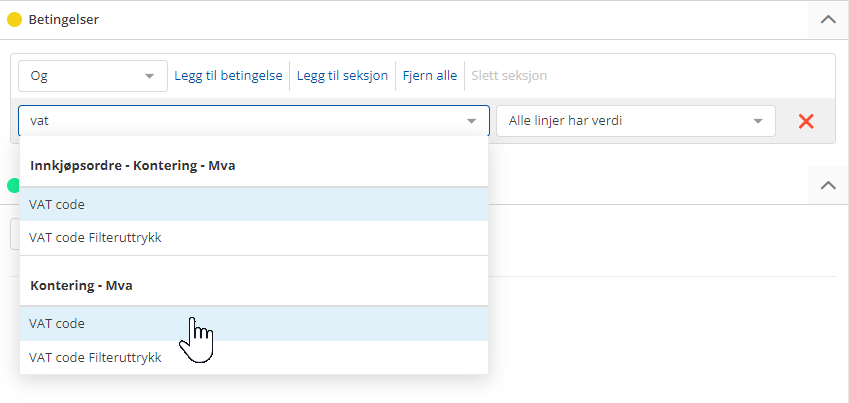Collapse the Betingelser section using its chevron
This screenshot has width=849, height=403.
(827, 19)
